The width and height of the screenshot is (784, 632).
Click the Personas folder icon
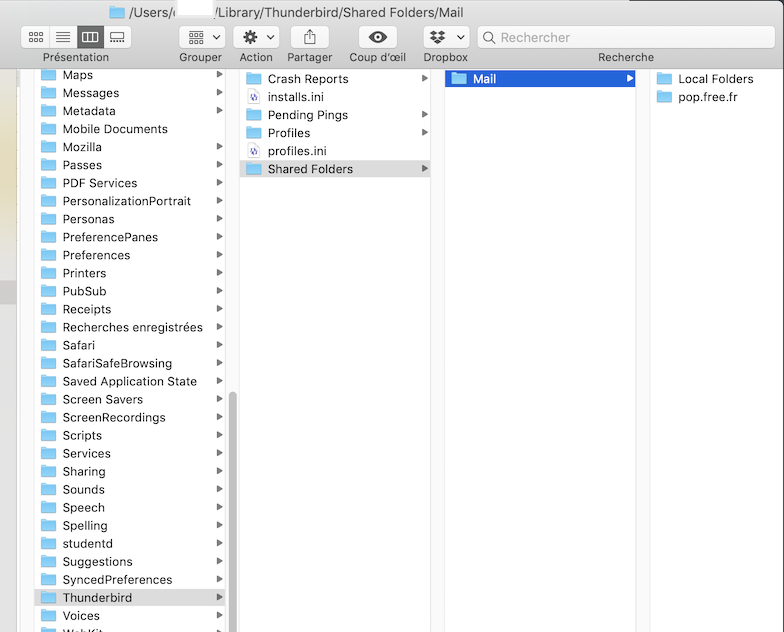(x=48, y=218)
